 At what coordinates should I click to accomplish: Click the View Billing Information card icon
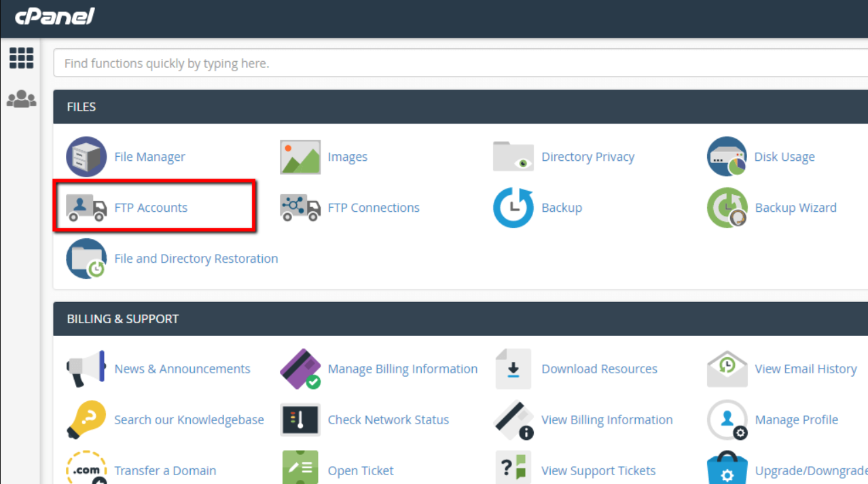513,420
